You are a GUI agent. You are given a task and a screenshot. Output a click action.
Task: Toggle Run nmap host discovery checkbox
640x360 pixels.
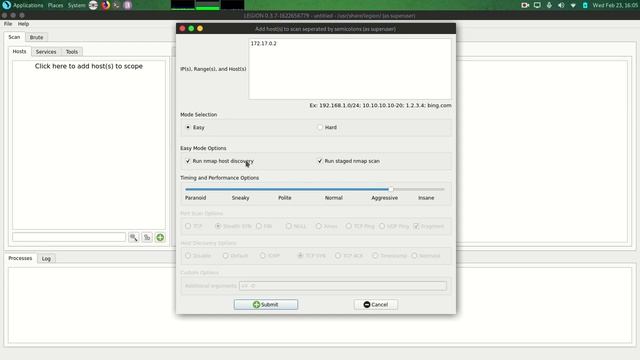coord(188,161)
